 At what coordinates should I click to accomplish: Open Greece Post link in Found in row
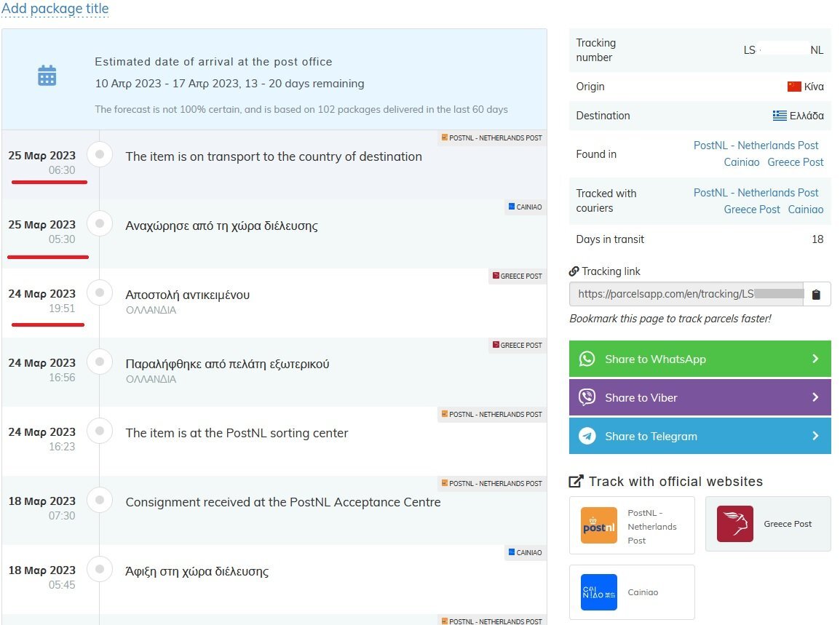pos(795,162)
